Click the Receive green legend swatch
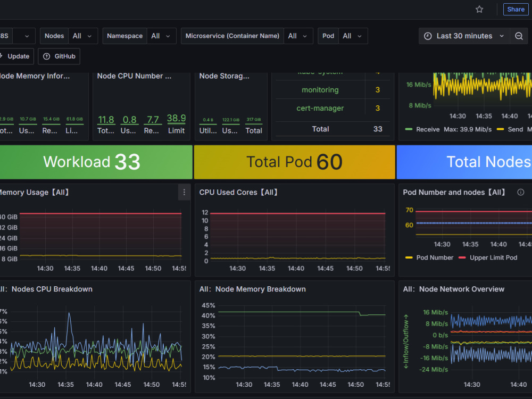This screenshot has height=399, width=532. click(409, 129)
